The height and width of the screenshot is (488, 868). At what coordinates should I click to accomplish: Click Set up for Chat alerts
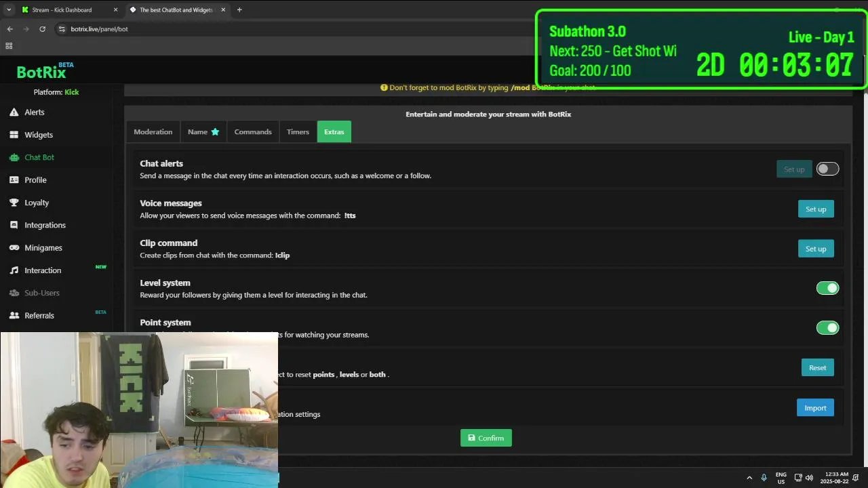794,169
